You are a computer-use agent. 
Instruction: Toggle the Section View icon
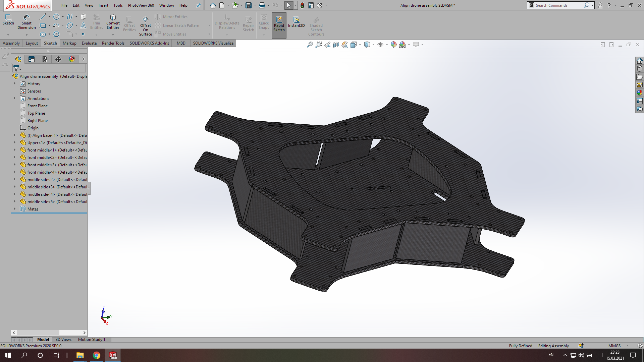tap(336, 45)
